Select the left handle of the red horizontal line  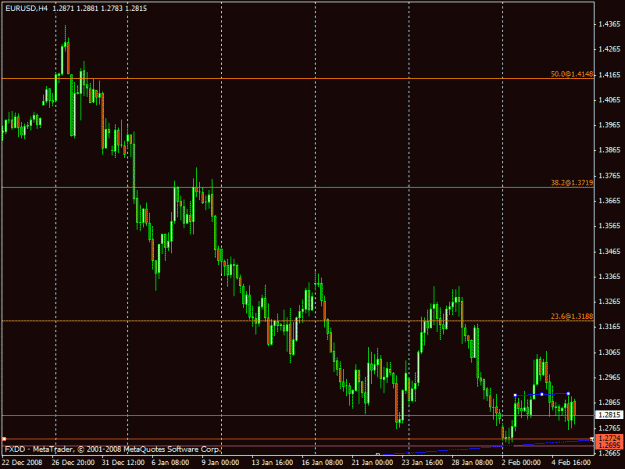(x=4, y=439)
